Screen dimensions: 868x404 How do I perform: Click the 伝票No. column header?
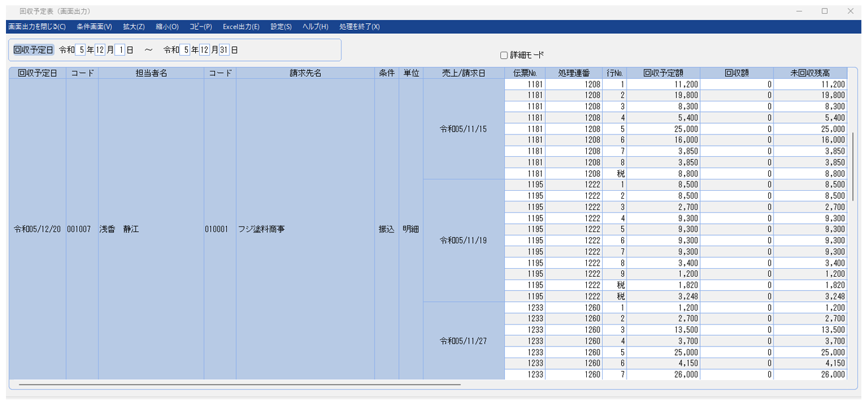[525, 73]
